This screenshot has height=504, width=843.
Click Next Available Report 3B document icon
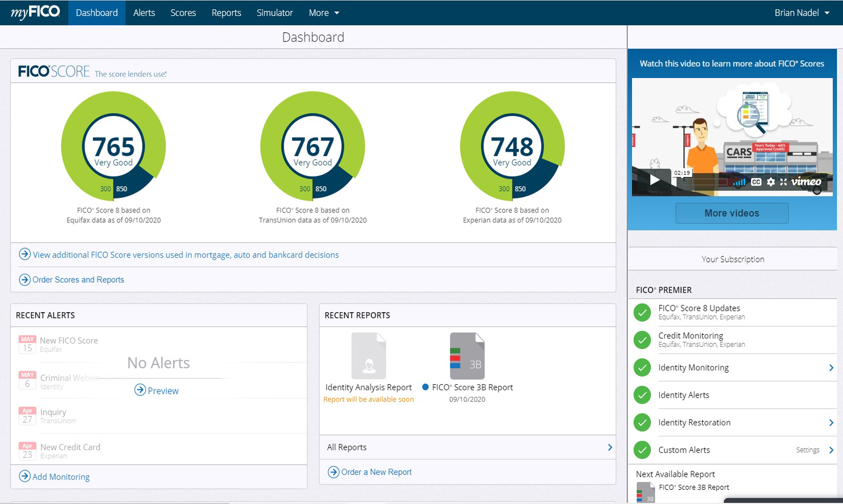[x=645, y=493]
